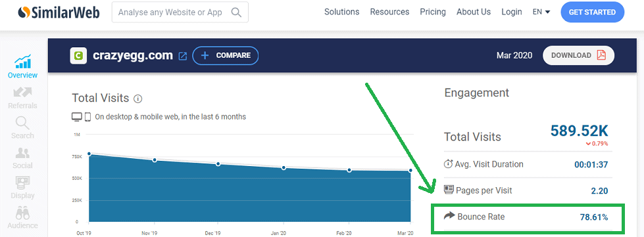
Task: Click the SimilarWeb logo
Action: coord(59,12)
